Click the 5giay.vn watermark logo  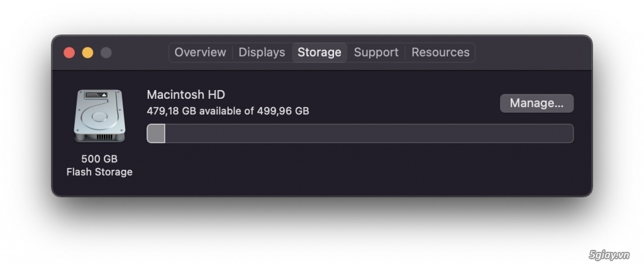coord(609,255)
